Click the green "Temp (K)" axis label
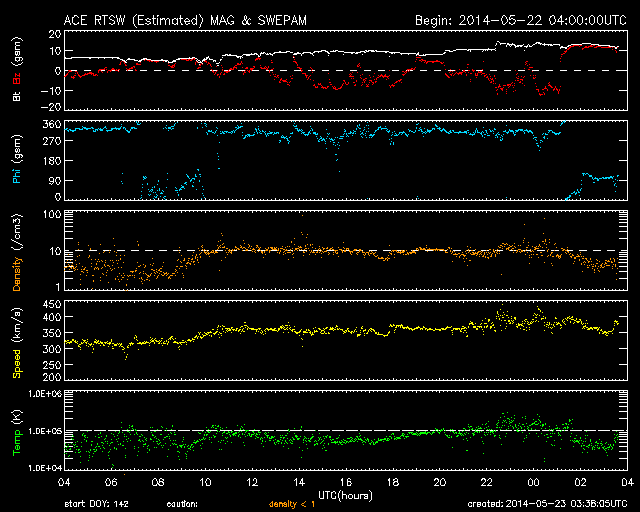Screen dimensions: 640x512 pos(17,433)
